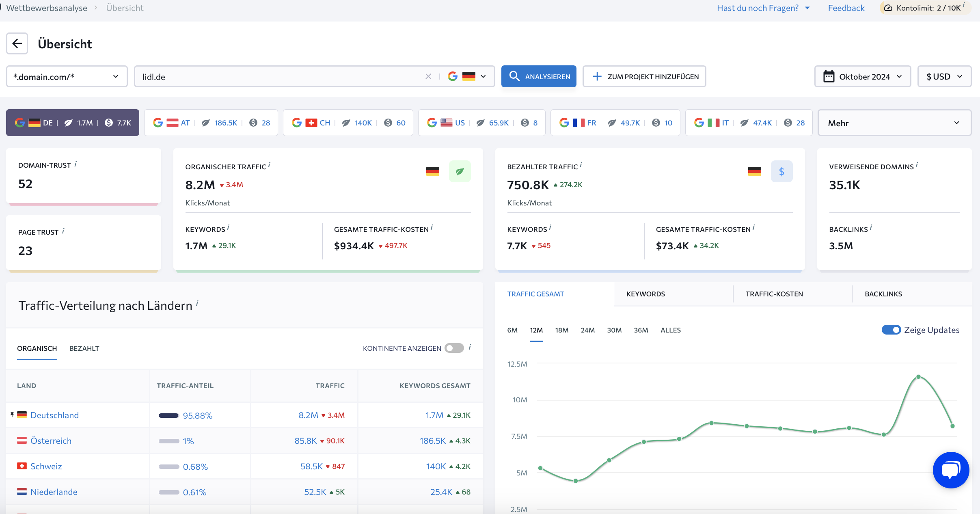Open the *.domain.com/* scope dropdown
The image size is (980, 514).
[67, 76]
